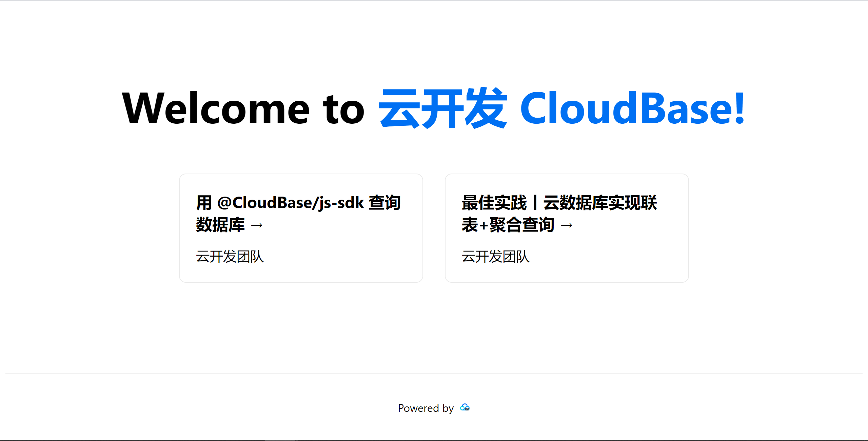Click the Welcome to heading text
868x441 pixels.
243,108
